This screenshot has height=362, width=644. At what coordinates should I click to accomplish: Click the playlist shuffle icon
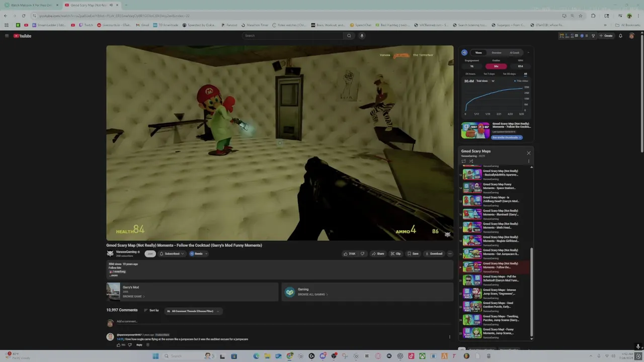point(471,161)
